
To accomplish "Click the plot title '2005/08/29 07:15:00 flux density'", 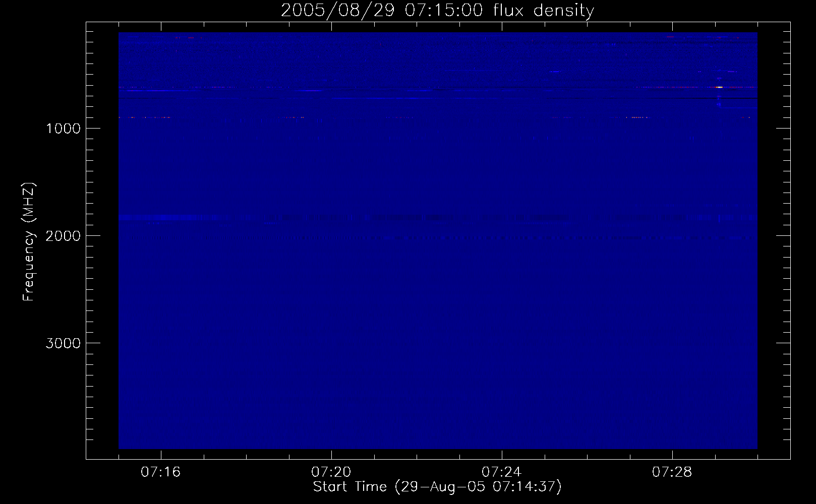I will (437, 10).
